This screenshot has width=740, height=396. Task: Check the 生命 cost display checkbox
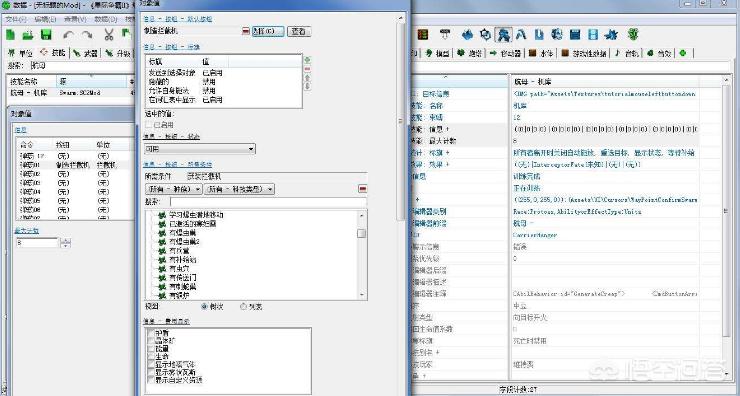click(x=151, y=356)
